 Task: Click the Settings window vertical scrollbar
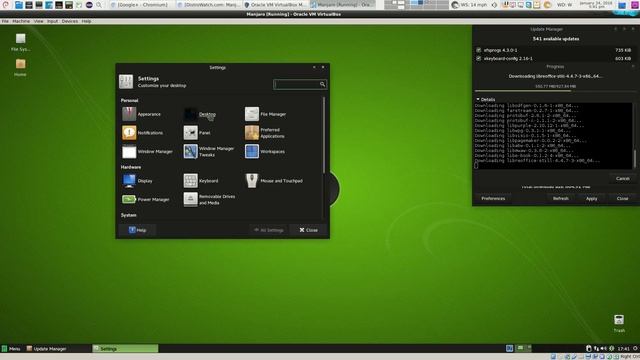[x=324, y=135]
